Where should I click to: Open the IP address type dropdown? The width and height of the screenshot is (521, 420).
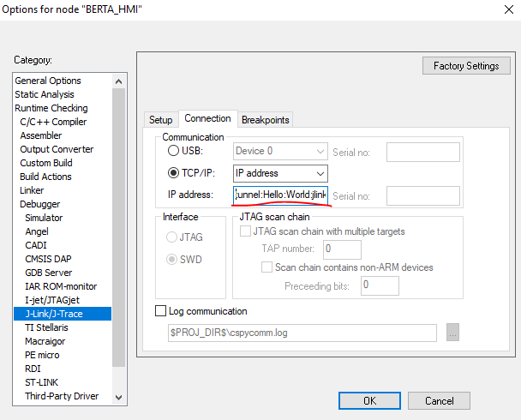click(x=280, y=173)
